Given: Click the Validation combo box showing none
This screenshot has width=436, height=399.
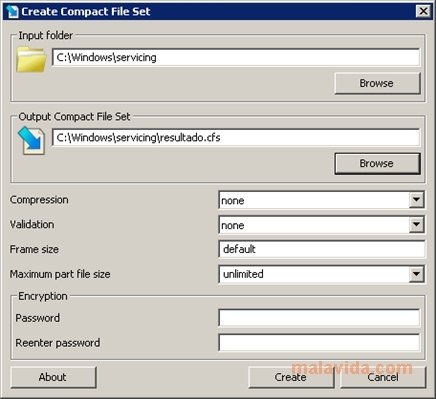Looking at the screenshot, I should click(x=321, y=225).
